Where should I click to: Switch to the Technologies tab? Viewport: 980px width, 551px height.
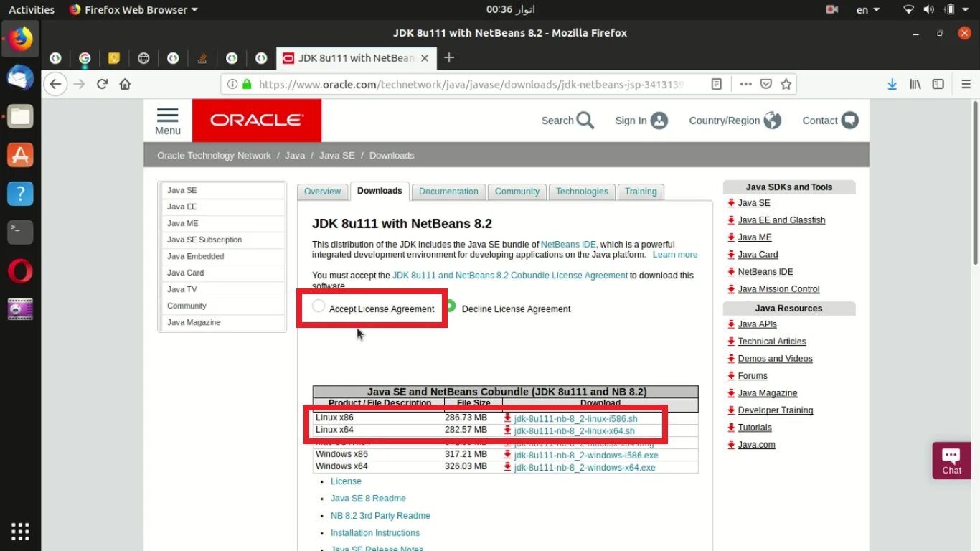[x=582, y=192]
